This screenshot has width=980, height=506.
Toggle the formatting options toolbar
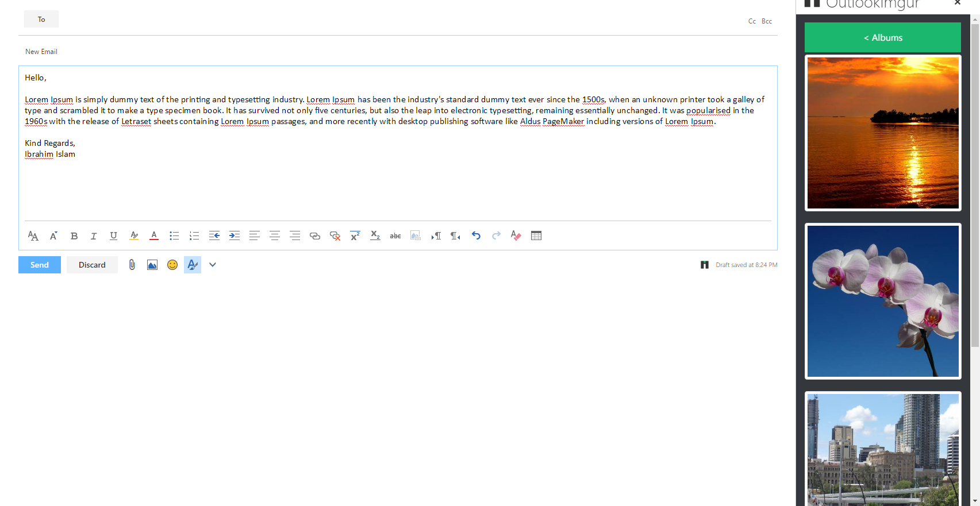tap(193, 265)
